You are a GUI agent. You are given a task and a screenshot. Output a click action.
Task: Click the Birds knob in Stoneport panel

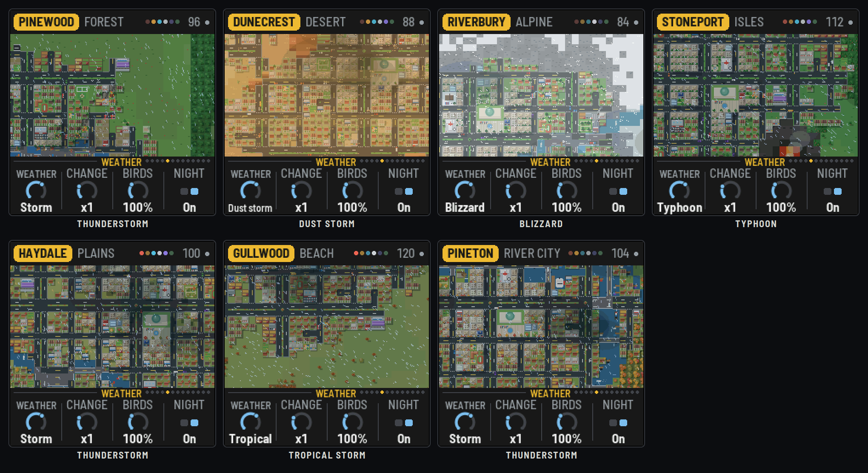(x=781, y=191)
